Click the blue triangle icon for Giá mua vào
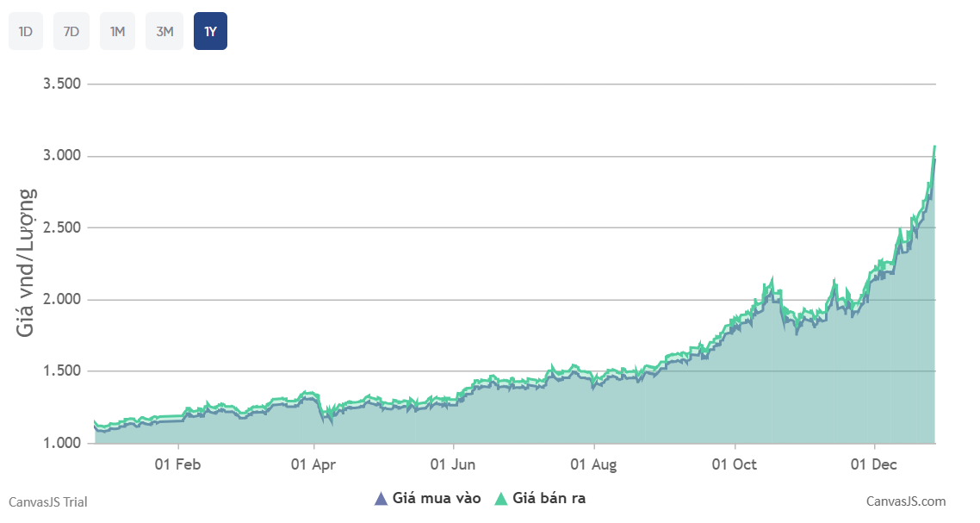 click(x=381, y=498)
